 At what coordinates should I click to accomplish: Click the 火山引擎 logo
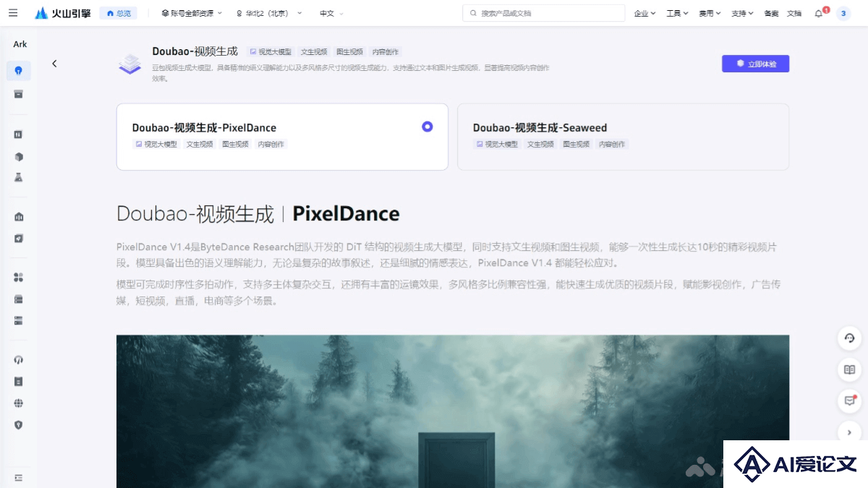[x=63, y=13]
